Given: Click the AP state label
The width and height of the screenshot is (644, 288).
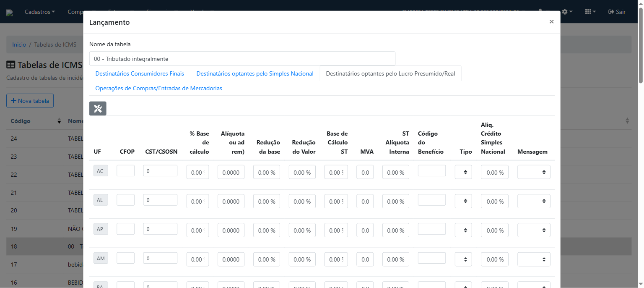Looking at the screenshot, I should [x=101, y=229].
